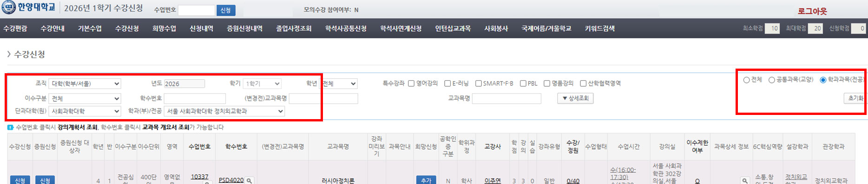
Task: Open the 국제여름/겨울학교 menu
Action: coord(546,29)
